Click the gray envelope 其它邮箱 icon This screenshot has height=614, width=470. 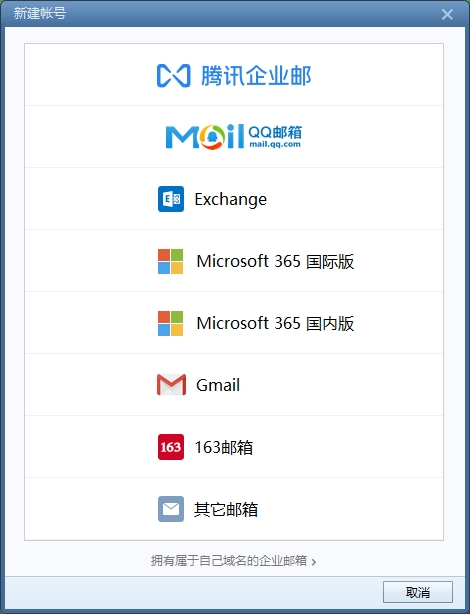171,509
